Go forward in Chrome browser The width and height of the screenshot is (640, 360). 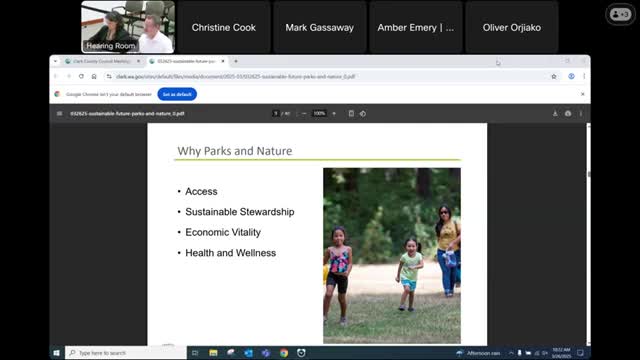coord(69,76)
